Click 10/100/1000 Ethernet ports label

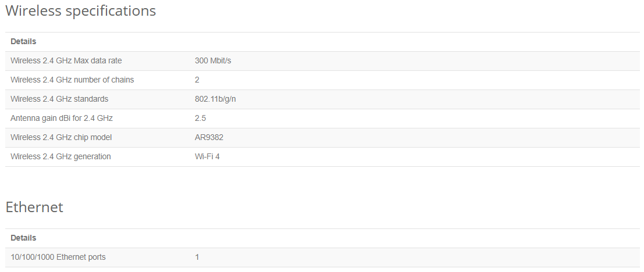58,257
